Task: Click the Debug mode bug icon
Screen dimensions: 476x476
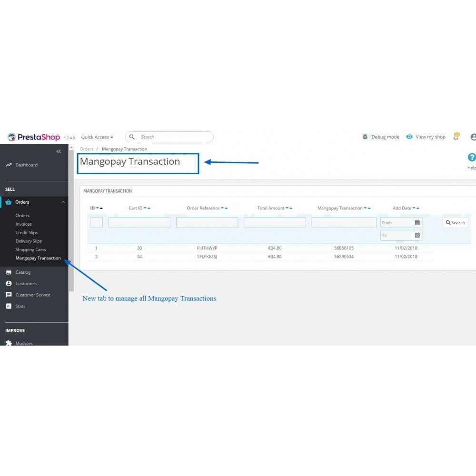Action: [365, 137]
